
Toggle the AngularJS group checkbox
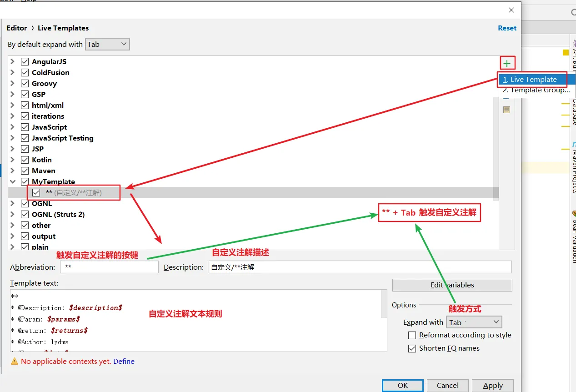tap(25, 61)
